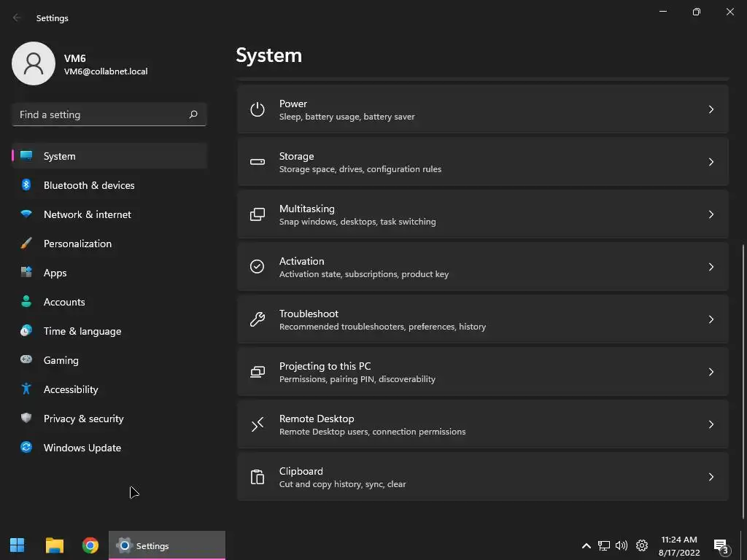Click the Find a setting search box
Image resolution: width=747 pixels, height=560 pixels.
(109, 114)
